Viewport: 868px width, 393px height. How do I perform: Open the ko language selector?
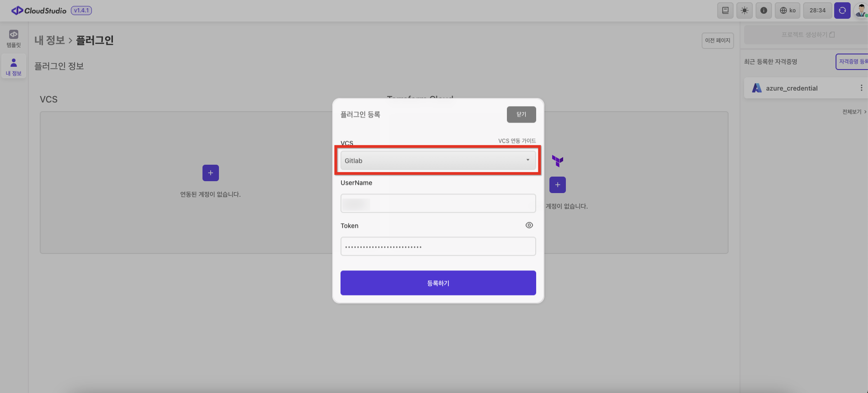point(788,11)
